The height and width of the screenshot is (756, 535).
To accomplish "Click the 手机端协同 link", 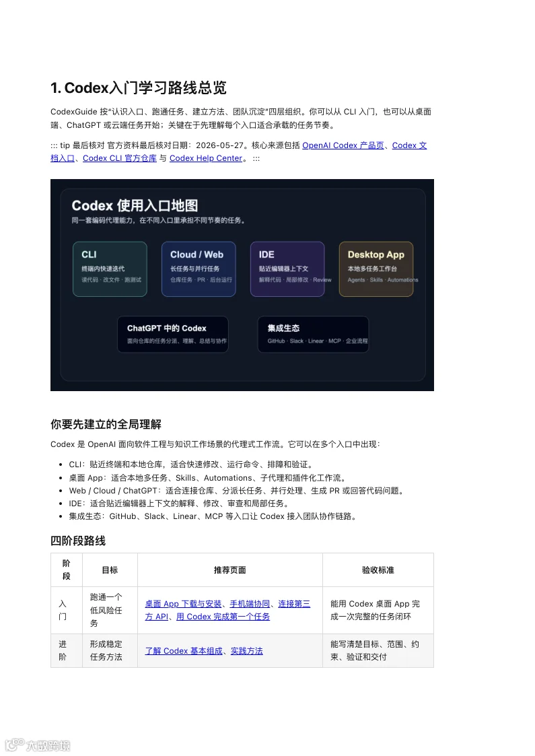I will coord(250,604).
